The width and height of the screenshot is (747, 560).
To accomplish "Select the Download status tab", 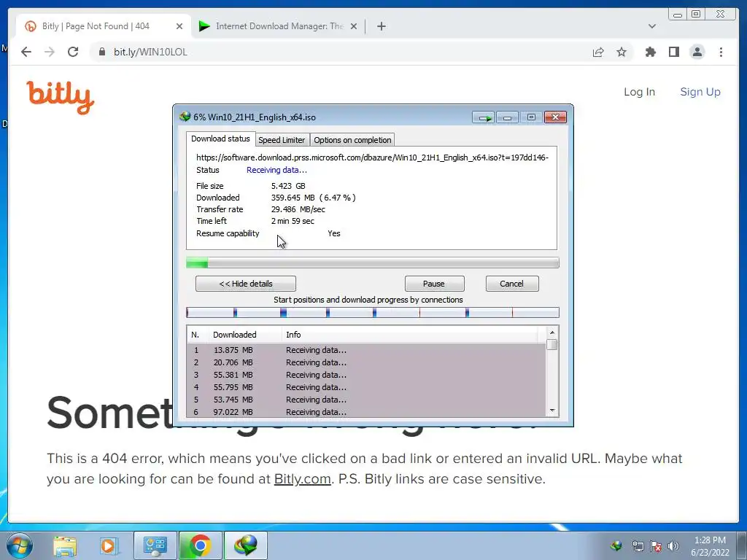I will coord(220,139).
